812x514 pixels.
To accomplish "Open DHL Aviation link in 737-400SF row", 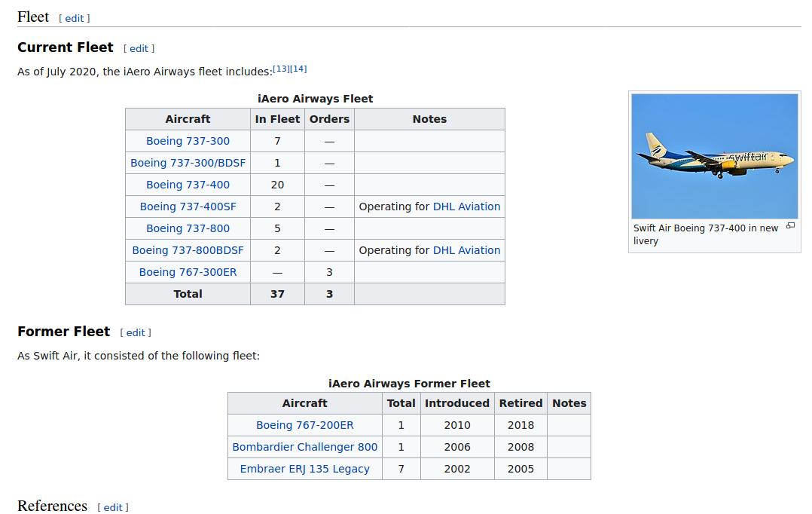I will (x=466, y=207).
